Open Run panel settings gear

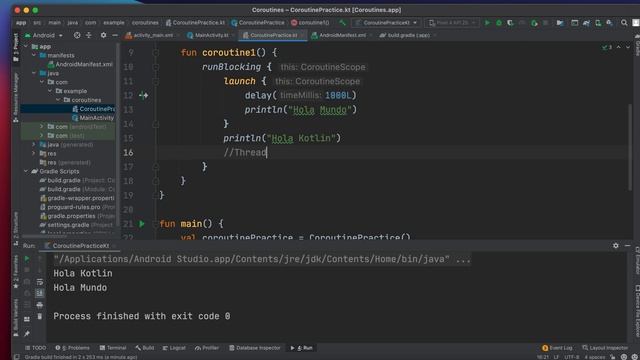pyautogui.click(x=616, y=245)
